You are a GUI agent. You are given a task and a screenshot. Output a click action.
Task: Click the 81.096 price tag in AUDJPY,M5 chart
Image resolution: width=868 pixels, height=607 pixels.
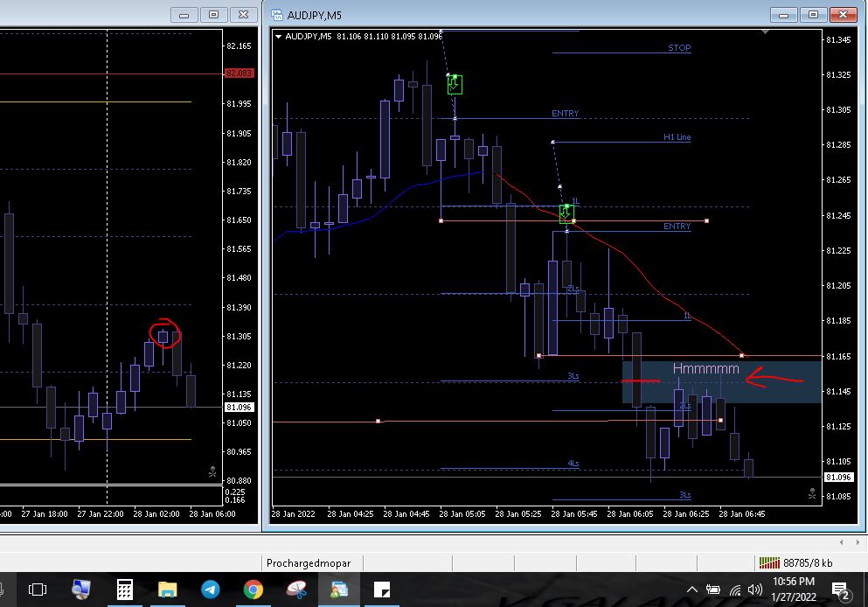tap(838, 477)
